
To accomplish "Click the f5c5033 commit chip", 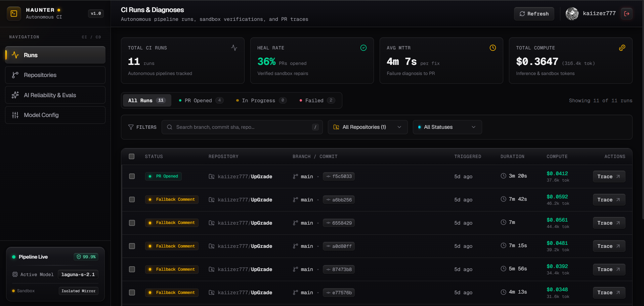I will (x=339, y=177).
